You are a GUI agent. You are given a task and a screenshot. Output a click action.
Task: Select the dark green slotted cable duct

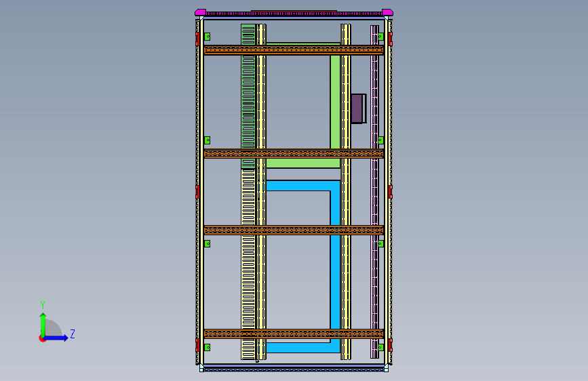tap(248, 96)
